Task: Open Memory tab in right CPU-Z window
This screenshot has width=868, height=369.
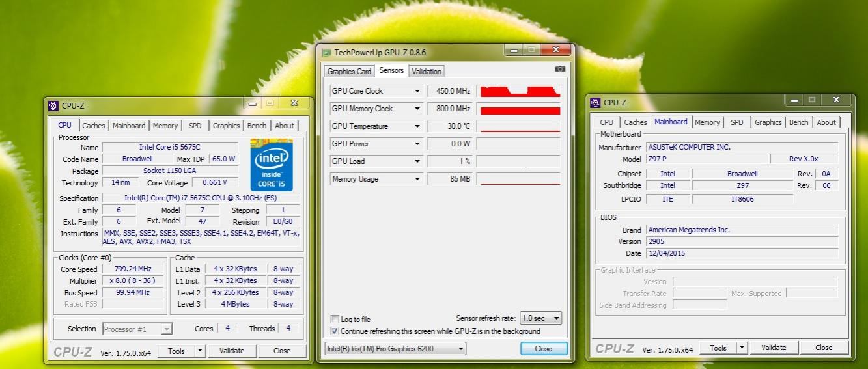Action: (x=707, y=122)
